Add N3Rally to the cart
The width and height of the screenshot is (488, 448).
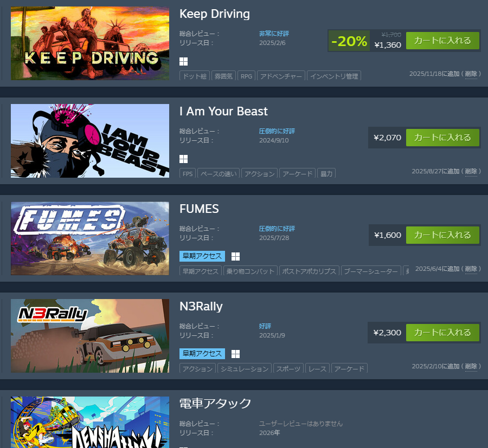pyautogui.click(x=442, y=333)
